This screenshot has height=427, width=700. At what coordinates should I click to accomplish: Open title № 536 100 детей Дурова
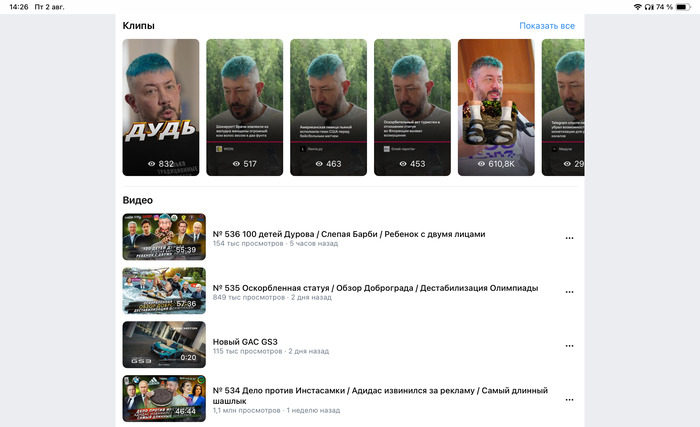click(x=349, y=234)
